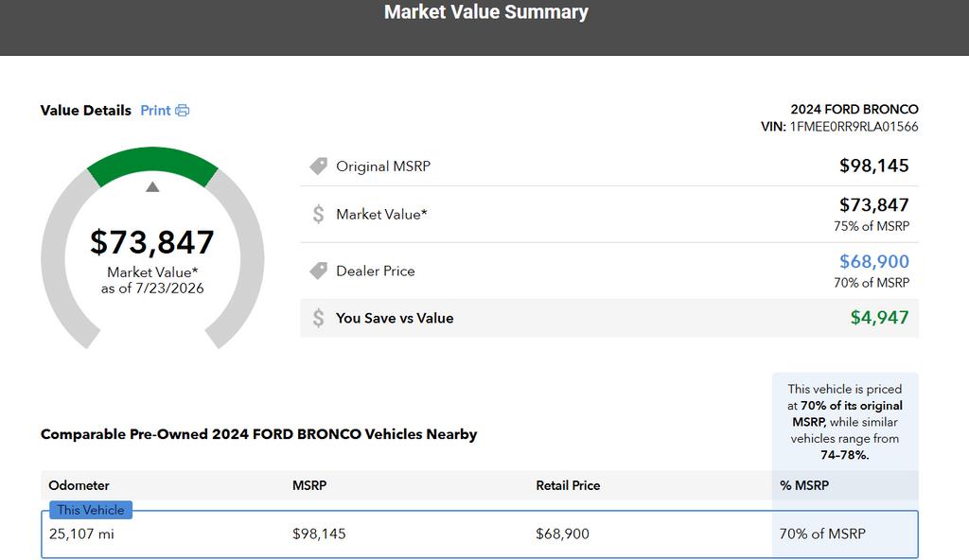This screenshot has width=969, height=560.
Task: Click the 2024 FORD BRONCO title
Action: (x=854, y=110)
